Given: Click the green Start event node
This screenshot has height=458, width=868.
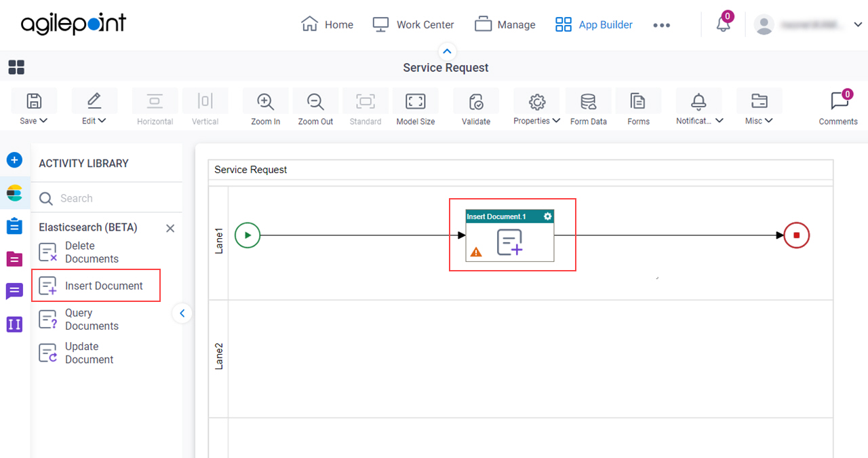Looking at the screenshot, I should click(248, 235).
